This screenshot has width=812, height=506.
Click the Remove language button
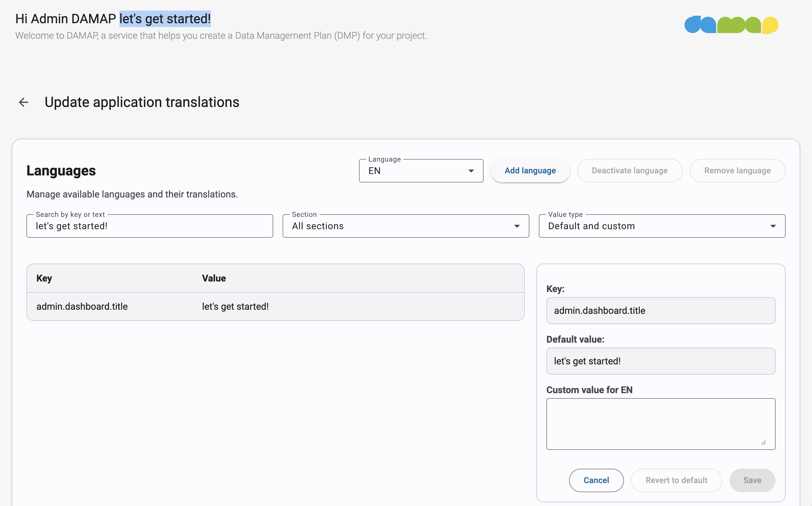tap(737, 171)
